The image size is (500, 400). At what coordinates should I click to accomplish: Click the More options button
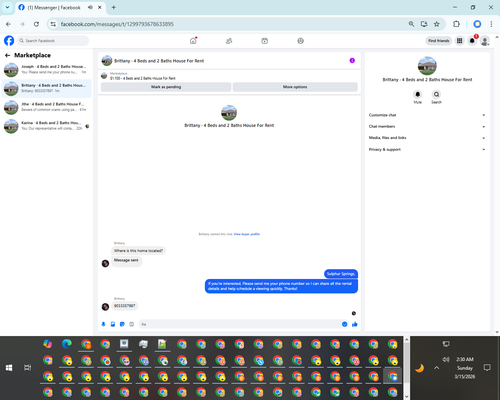click(x=295, y=87)
